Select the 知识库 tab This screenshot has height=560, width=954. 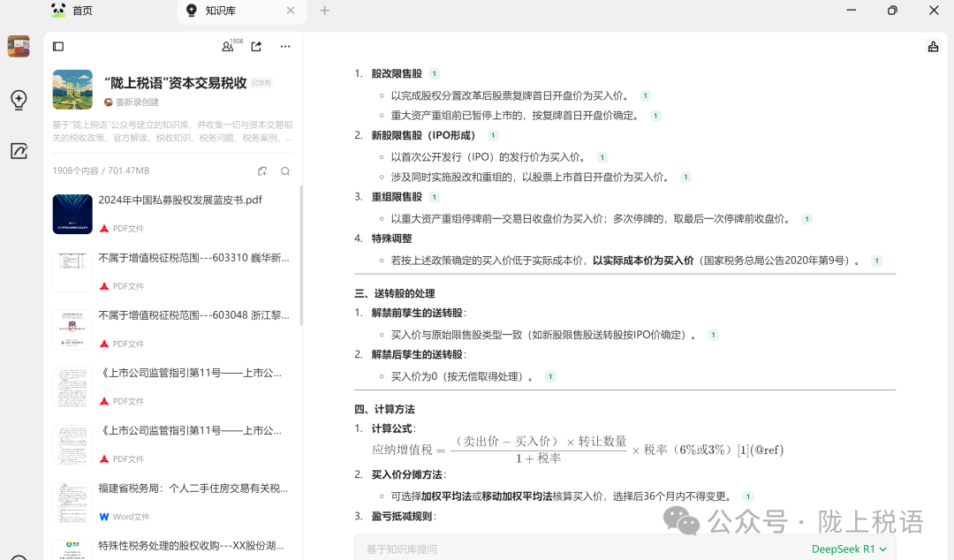click(x=221, y=11)
